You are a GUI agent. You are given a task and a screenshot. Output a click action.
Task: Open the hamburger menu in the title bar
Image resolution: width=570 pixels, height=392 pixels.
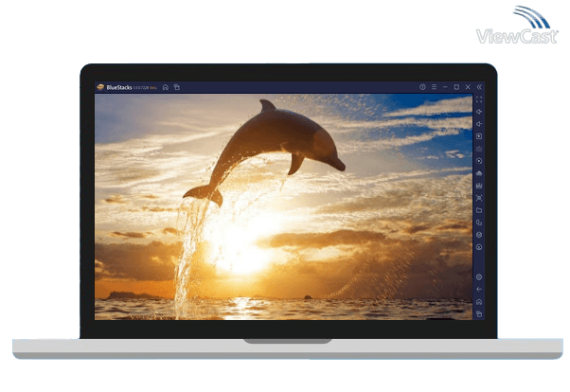tap(434, 87)
